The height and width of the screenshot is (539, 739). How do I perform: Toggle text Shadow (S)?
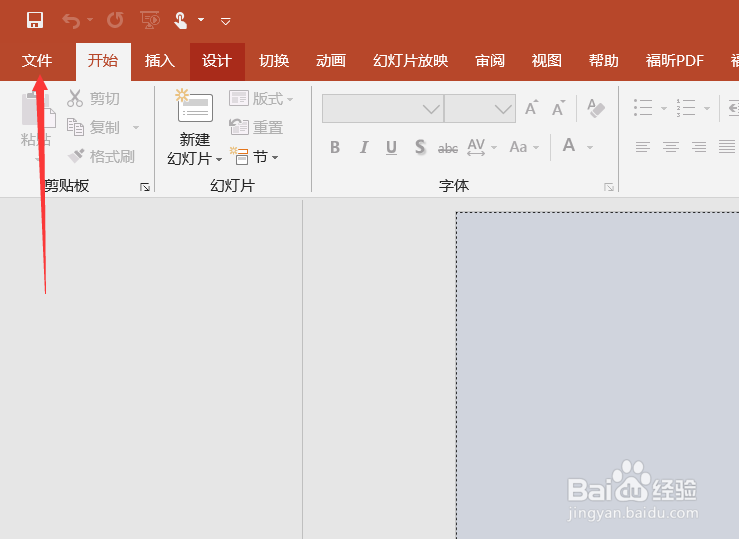pos(419,147)
